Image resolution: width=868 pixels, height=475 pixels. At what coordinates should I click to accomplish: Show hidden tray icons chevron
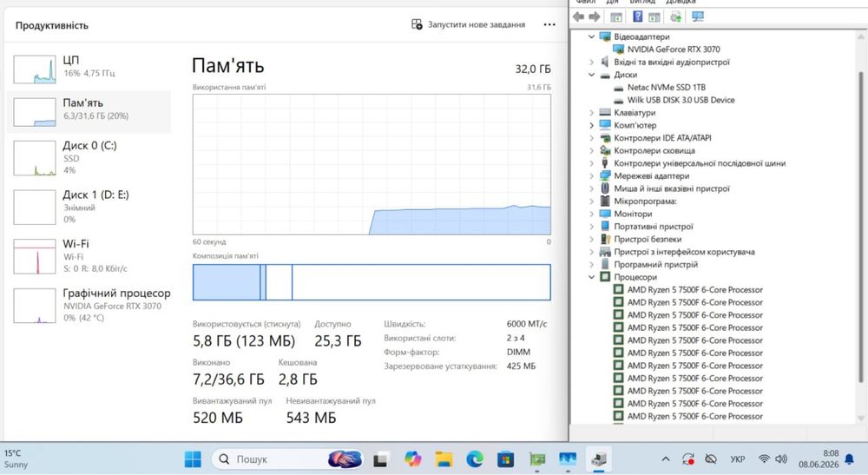[666, 459]
